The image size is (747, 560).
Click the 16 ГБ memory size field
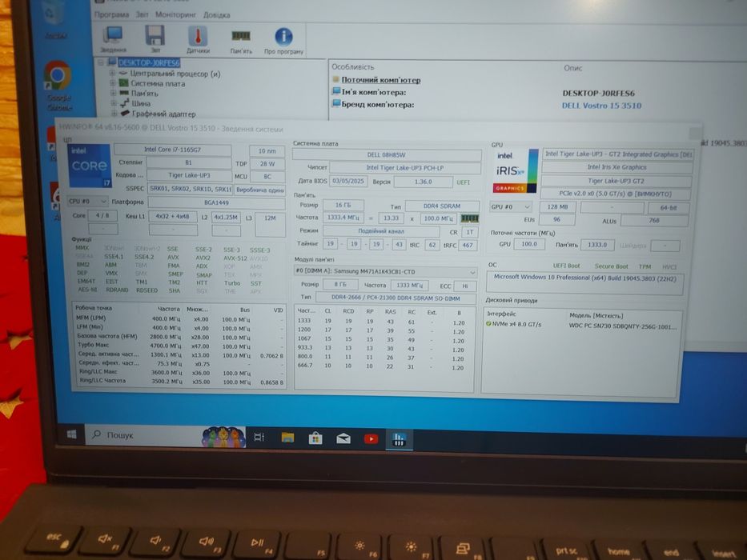click(343, 206)
